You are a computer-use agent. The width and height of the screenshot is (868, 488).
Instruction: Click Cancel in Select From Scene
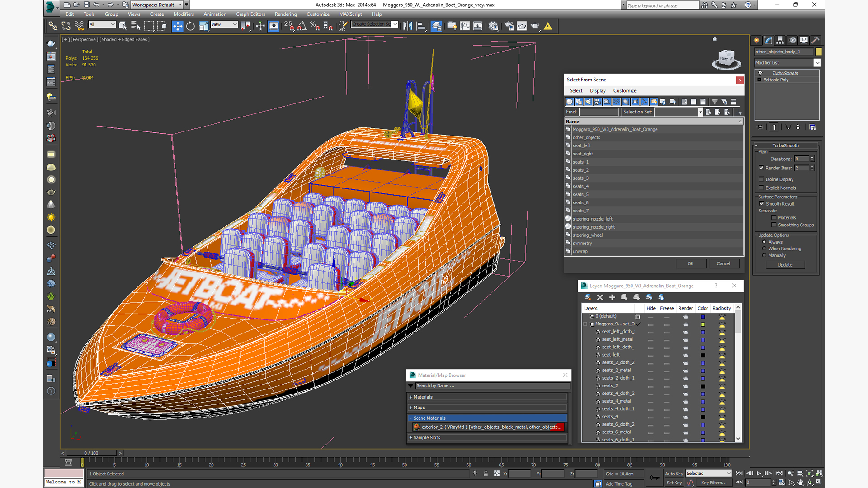pos(723,263)
